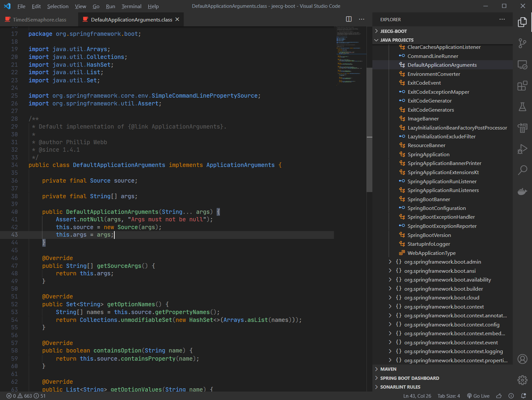Click the Tab Size: 4 status item
Viewport: 532px width, 400px height.
click(x=449, y=396)
